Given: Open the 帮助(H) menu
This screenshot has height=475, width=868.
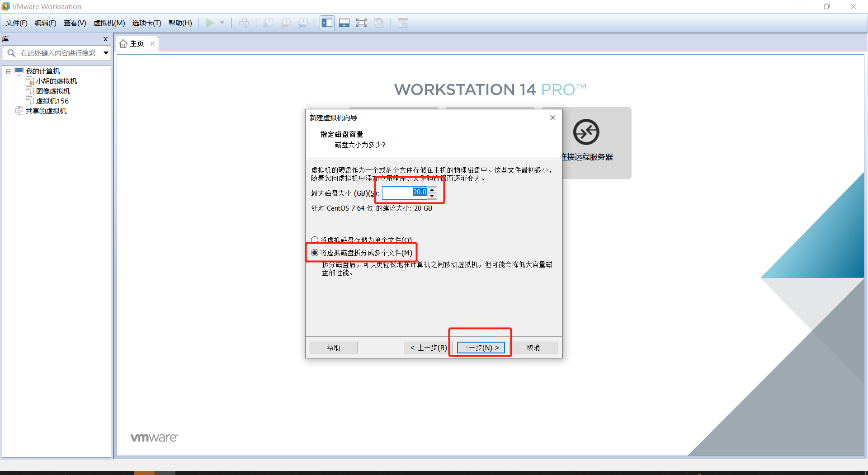Looking at the screenshot, I should coord(180,23).
